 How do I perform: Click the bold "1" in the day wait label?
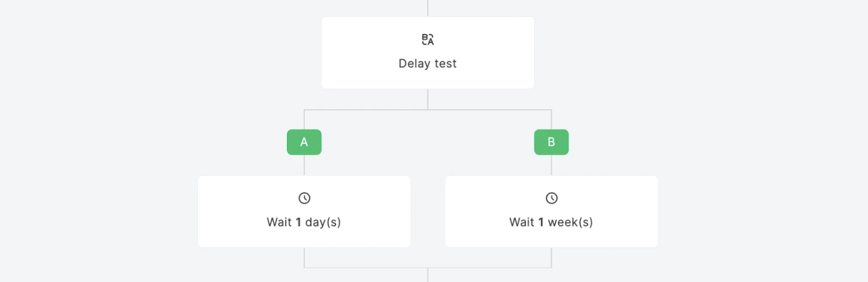click(298, 222)
